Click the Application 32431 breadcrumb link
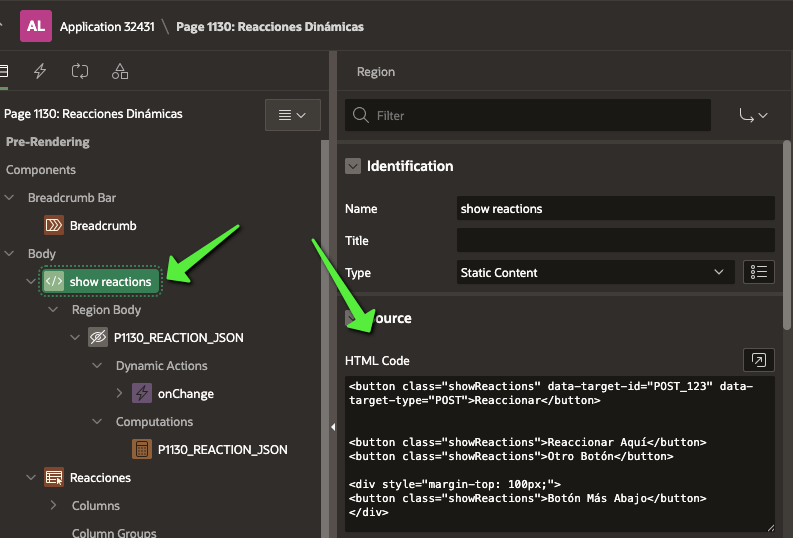The image size is (793, 538). coord(107,26)
